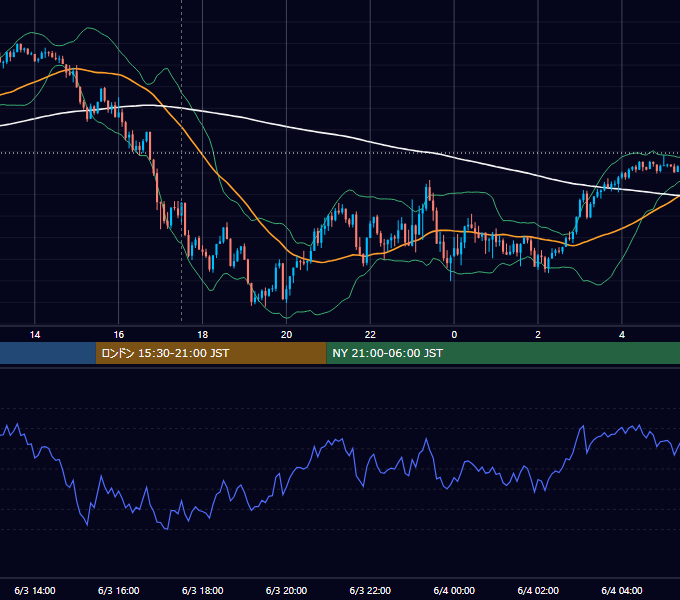Screen dimensions: 680x600
Task: Click the NY 21:00-06:00 JST session bar
Action: click(503, 353)
